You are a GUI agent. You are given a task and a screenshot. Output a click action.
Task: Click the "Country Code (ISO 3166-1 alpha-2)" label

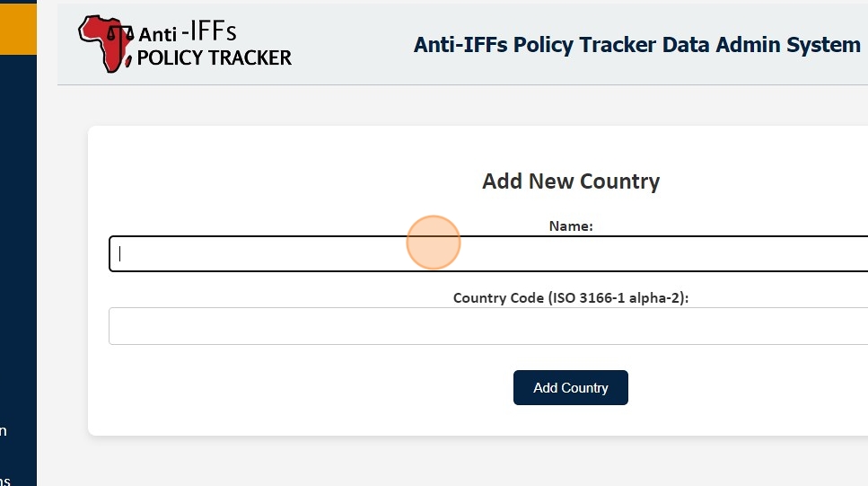(x=571, y=297)
